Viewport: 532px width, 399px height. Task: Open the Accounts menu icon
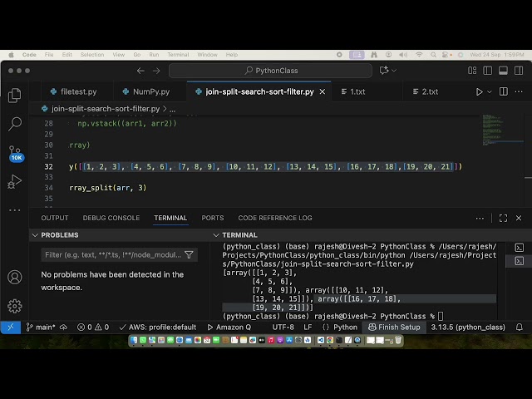click(15, 277)
